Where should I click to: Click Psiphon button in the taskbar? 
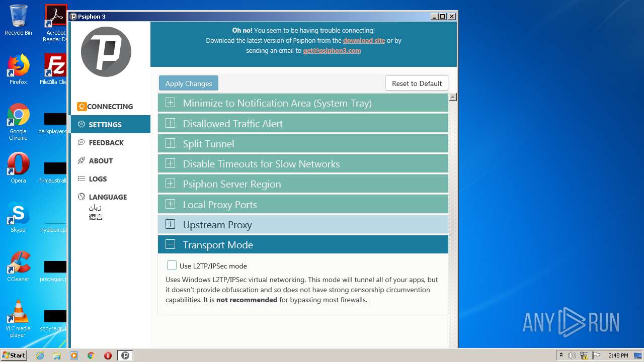(x=125, y=355)
